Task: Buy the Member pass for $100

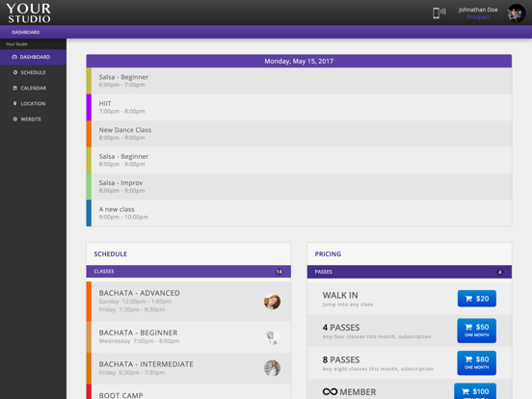Action: [475, 391]
